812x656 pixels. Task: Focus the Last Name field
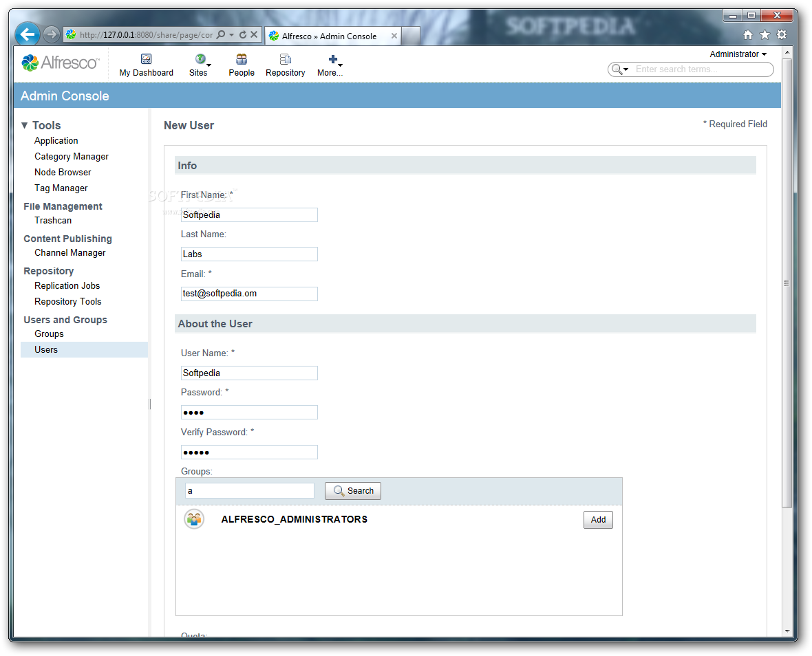coord(249,254)
